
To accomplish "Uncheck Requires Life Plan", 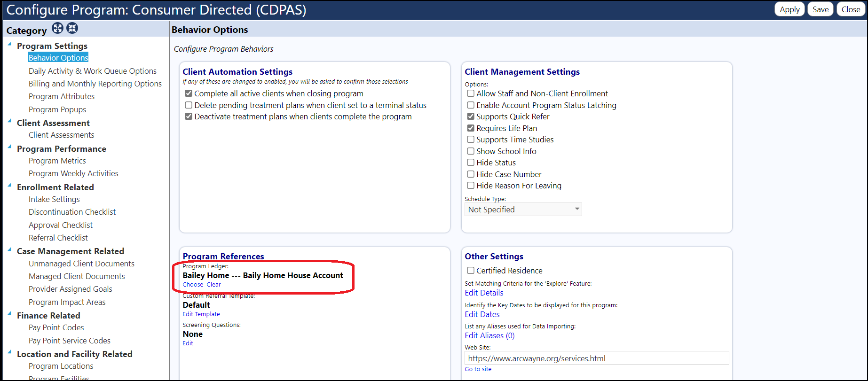I will [x=471, y=128].
